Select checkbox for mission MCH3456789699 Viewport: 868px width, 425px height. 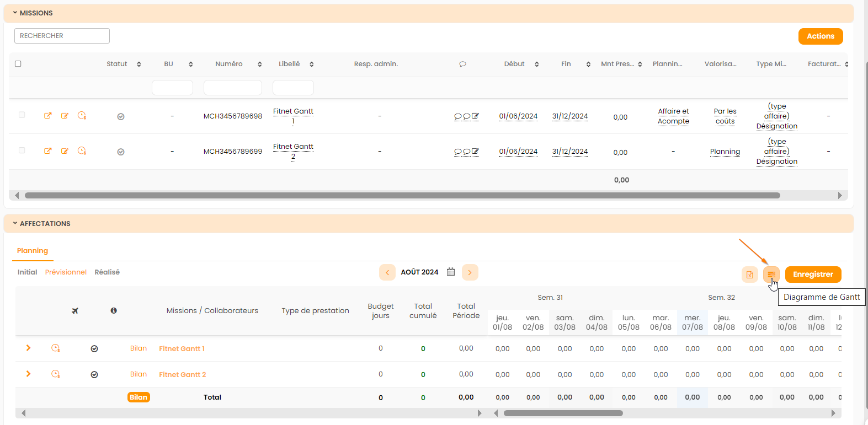[22, 150]
